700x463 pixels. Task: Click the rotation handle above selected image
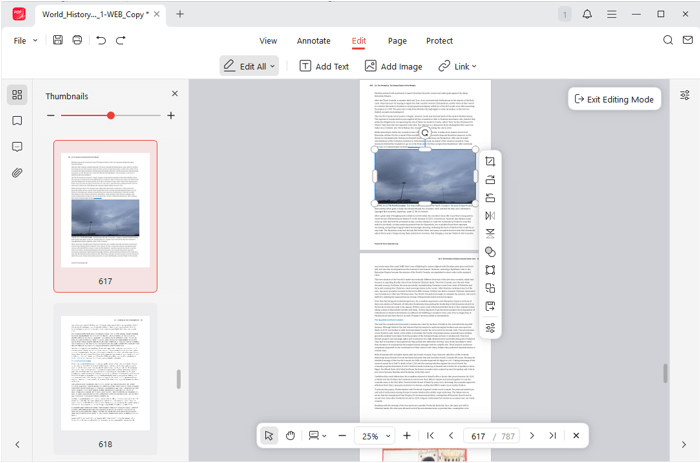pos(425,133)
